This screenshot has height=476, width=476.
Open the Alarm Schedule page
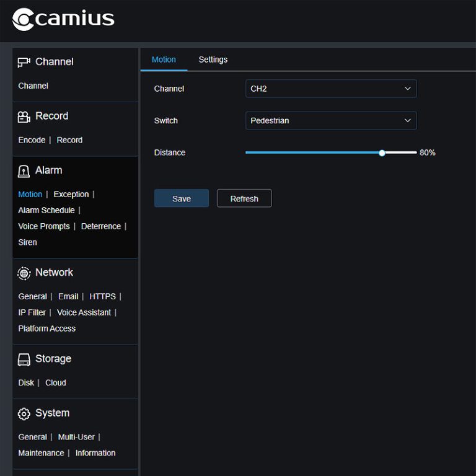(x=46, y=210)
